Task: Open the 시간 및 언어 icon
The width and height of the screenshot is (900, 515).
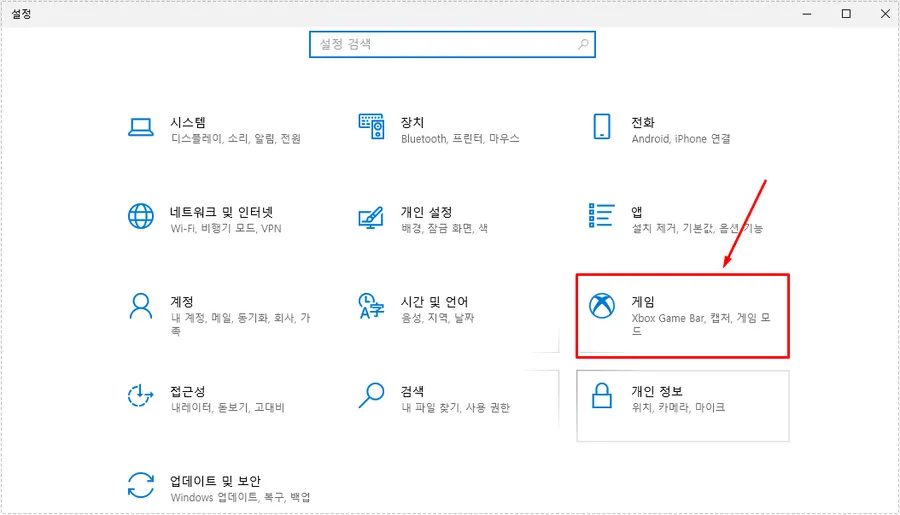Action: pos(371,306)
